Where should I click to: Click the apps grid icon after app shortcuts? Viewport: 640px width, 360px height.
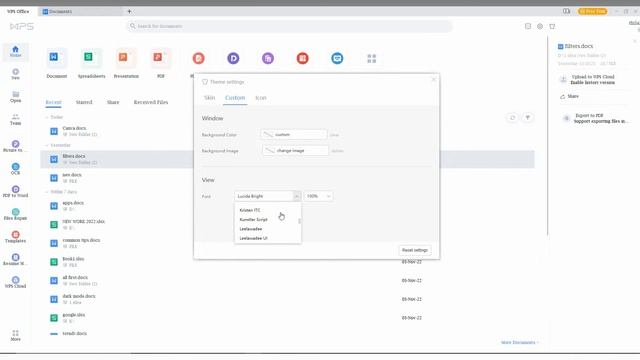coord(371,59)
